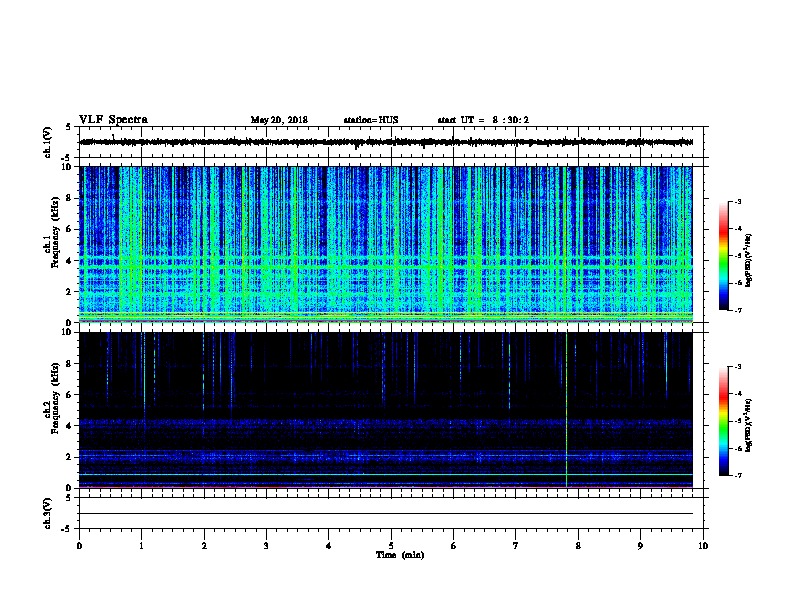Click the "VLF Spectra" title text
Viewport: 792px width, 612px height.
[113, 120]
